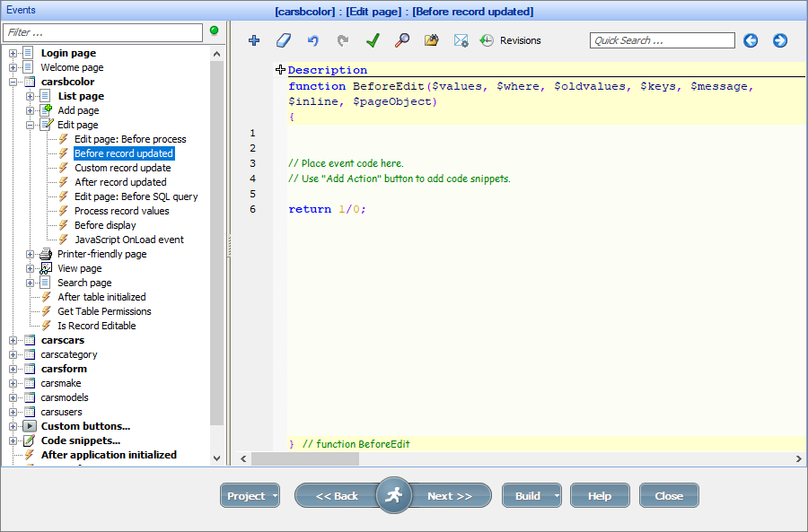Select the JavaScript OnLoad event
The width and height of the screenshot is (808, 532).
(130, 239)
